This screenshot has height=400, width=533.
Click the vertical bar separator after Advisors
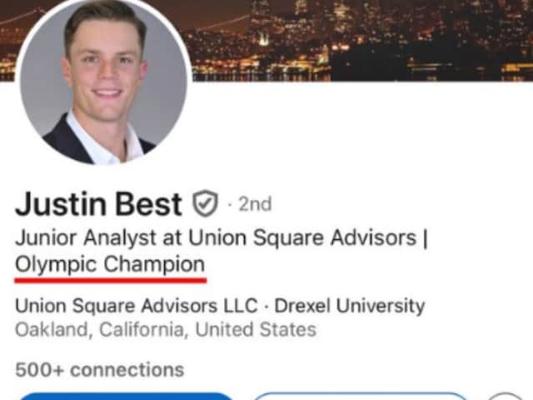425,238
